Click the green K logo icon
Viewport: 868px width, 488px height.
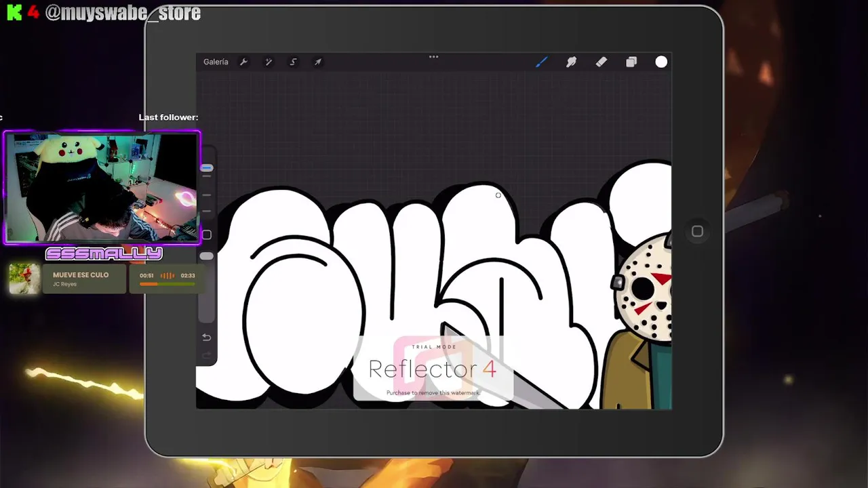pyautogui.click(x=14, y=12)
